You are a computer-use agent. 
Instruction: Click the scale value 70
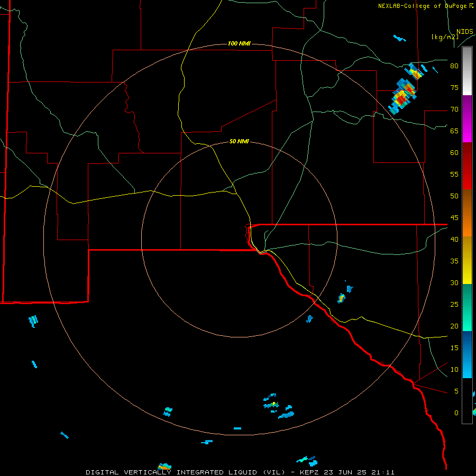point(454,109)
